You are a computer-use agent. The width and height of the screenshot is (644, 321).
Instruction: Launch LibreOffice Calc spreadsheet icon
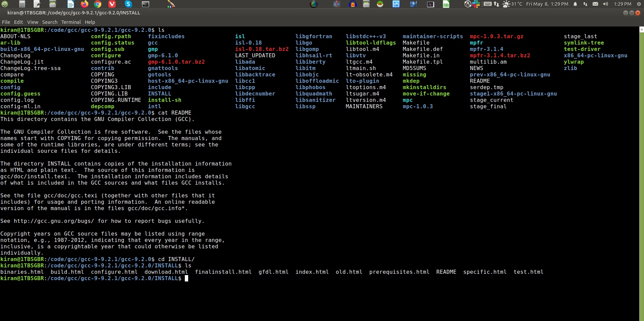446,4
